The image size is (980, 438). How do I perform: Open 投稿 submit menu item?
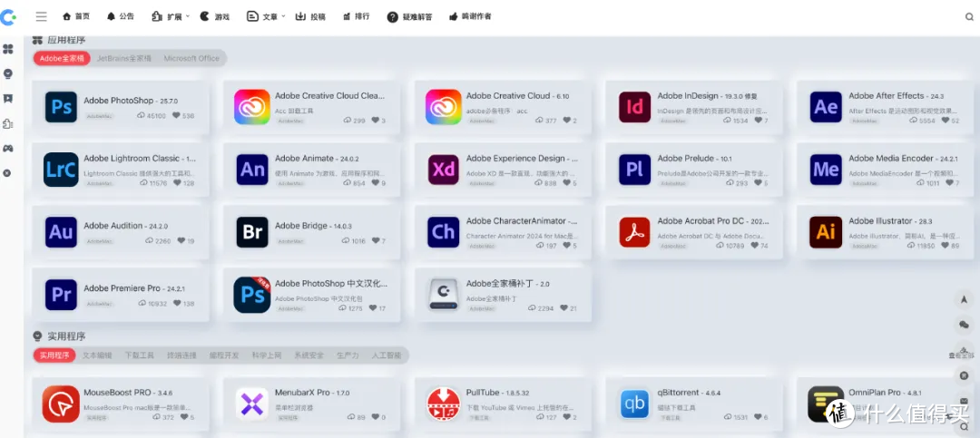310,17
